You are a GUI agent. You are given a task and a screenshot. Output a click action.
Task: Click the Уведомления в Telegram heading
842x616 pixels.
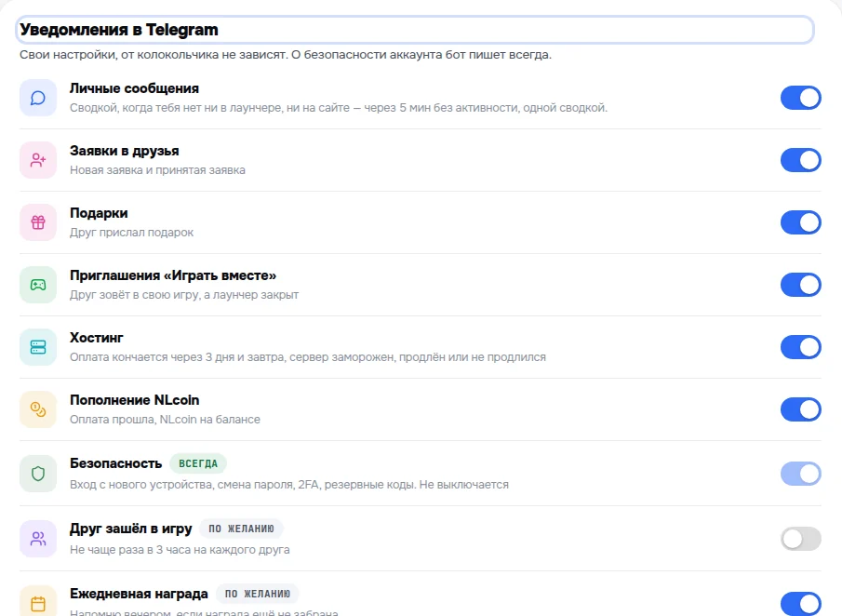[x=119, y=30]
